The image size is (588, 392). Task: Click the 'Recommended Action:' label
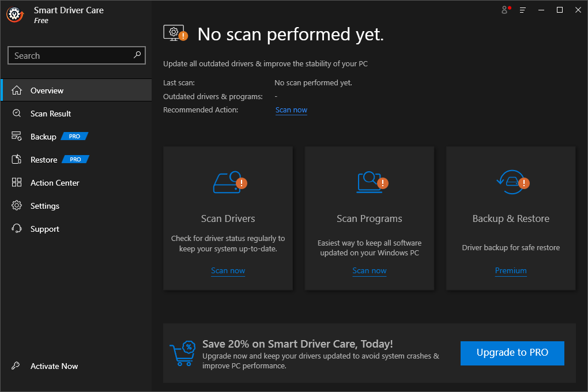tap(201, 110)
